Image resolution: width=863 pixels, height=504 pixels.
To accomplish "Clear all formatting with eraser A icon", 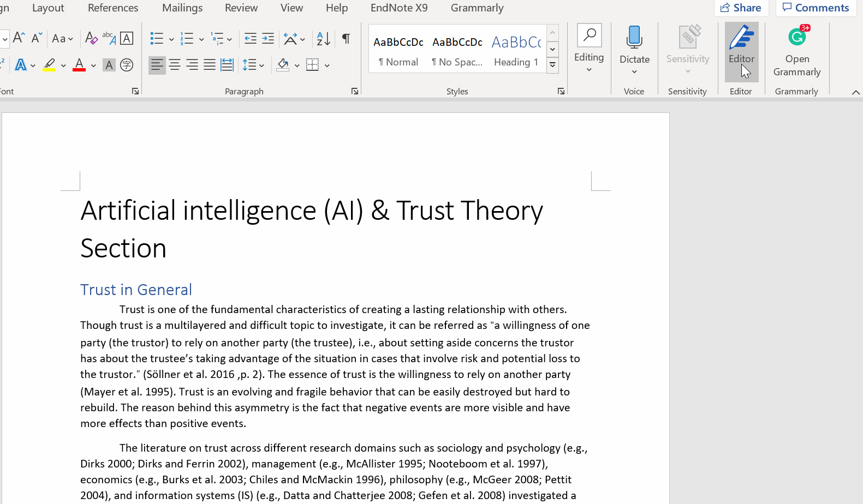I will pos(91,38).
